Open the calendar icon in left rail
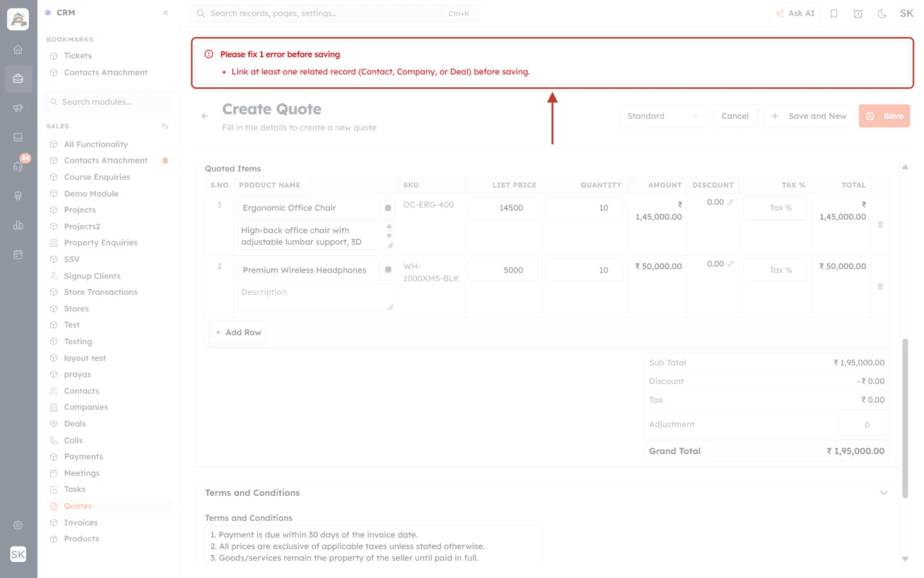 tap(18, 254)
